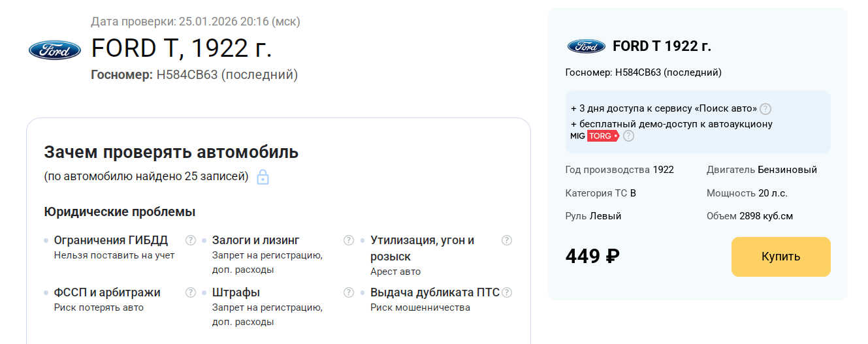The image size is (868, 344).
Task: Click the Выдача дубликата ПТС item
Action: [x=434, y=292]
